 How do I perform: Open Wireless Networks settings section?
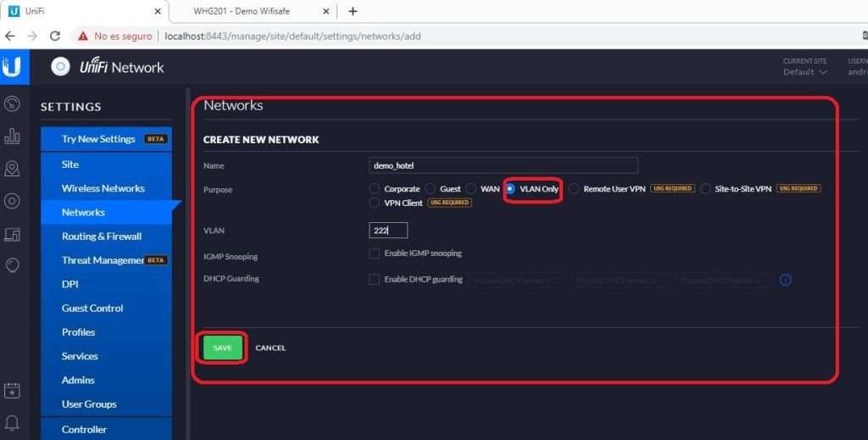coord(103,188)
